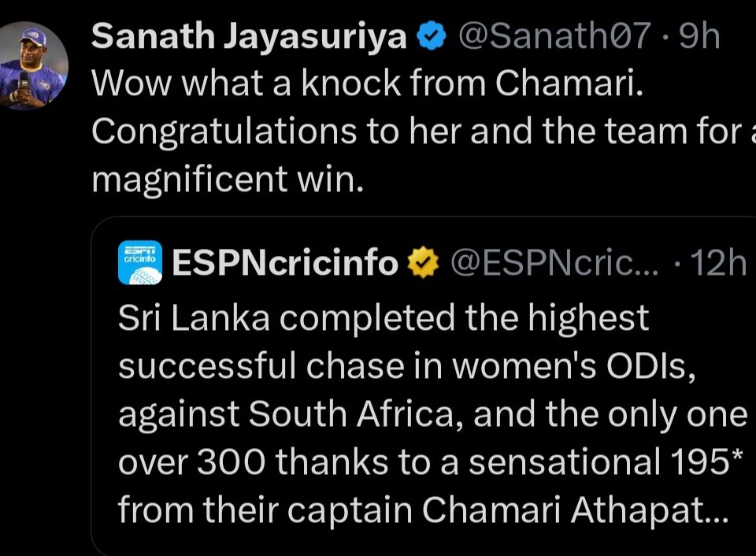Open the ESPNcricinfo account name
Image resolution: width=756 pixels, height=556 pixels.
(x=285, y=262)
